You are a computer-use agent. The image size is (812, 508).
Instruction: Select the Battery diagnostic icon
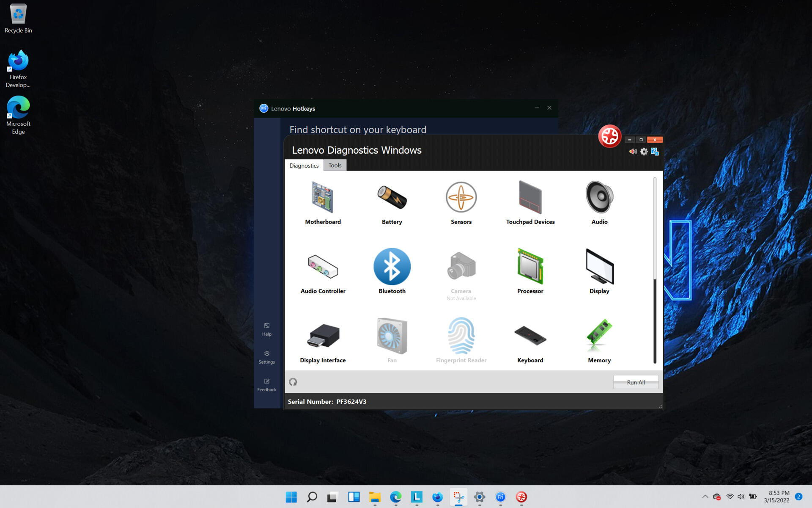pos(392,197)
